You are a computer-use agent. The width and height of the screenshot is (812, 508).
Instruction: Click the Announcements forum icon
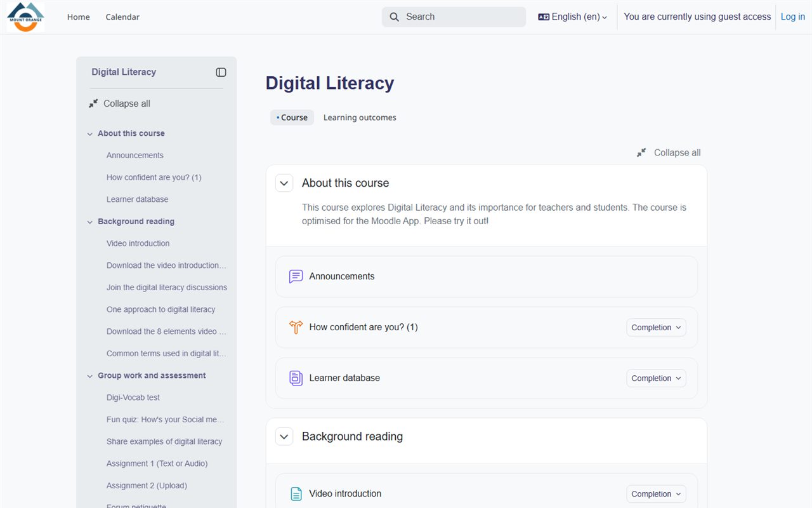click(296, 276)
